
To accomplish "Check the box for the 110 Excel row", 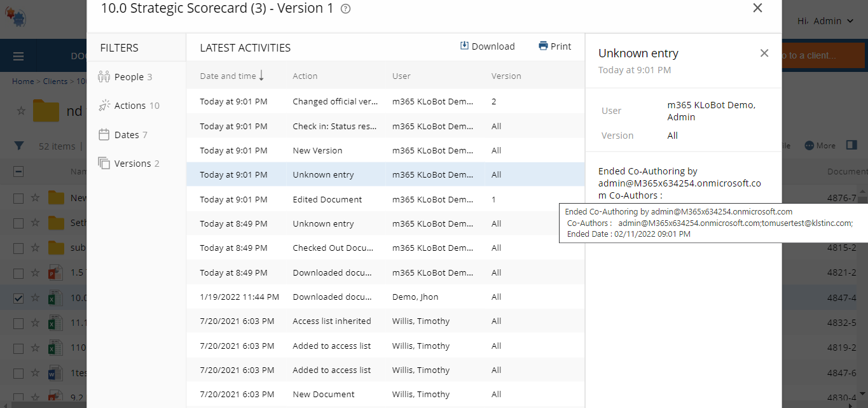I will click(x=18, y=349).
